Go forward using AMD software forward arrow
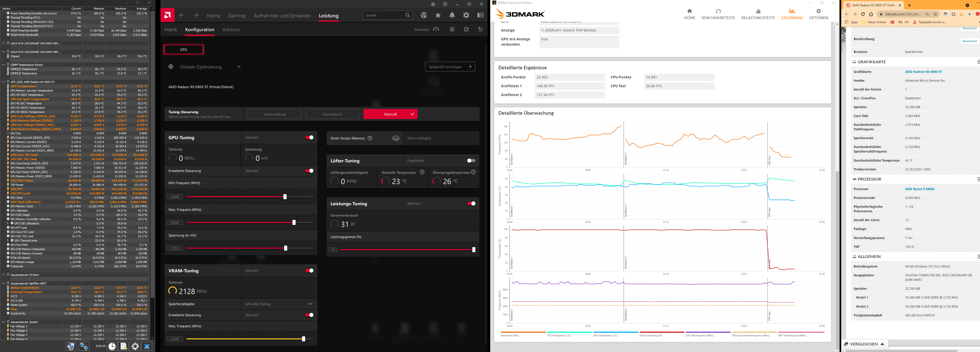This screenshot has height=352, width=980. point(196,15)
